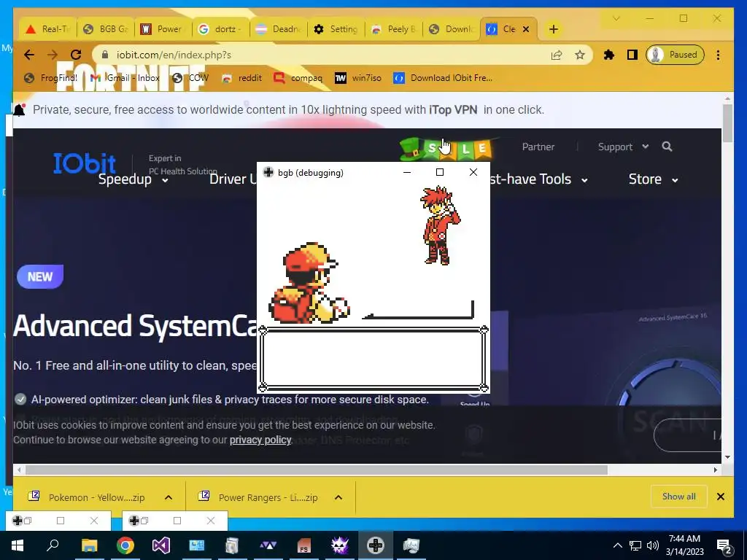Screen dimensions: 747x560
Task: Open Chrome side panel icon
Action: point(632,55)
